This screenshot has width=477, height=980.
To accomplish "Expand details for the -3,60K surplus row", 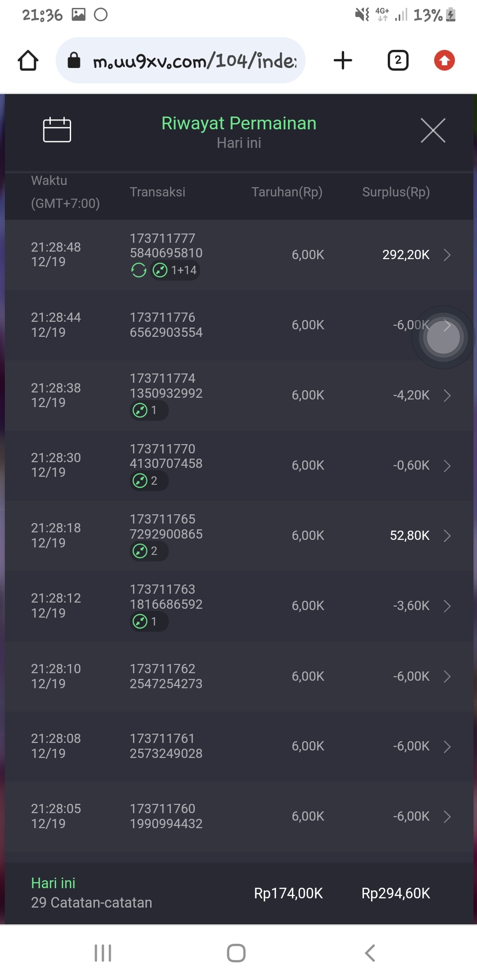I will [x=447, y=606].
